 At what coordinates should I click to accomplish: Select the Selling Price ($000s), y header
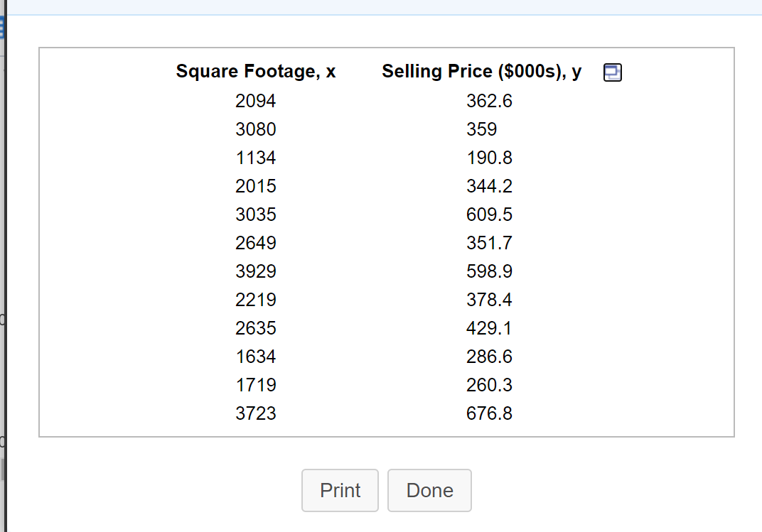pos(481,72)
